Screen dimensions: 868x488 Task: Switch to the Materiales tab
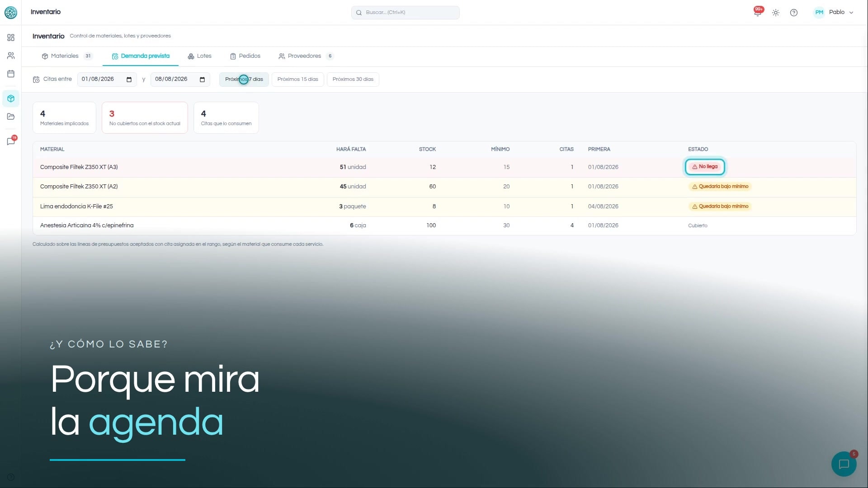click(x=67, y=56)
